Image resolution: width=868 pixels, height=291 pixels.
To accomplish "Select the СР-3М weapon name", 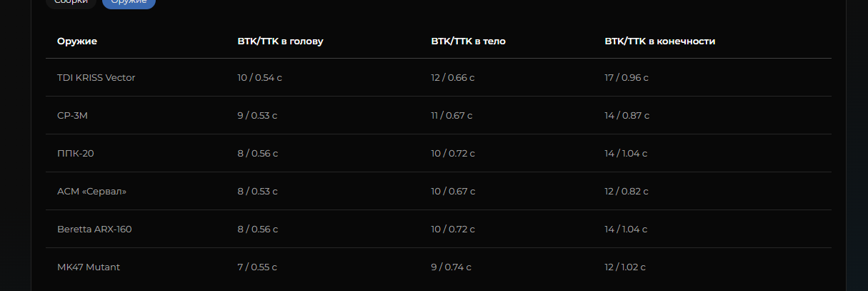I will 72,115.
